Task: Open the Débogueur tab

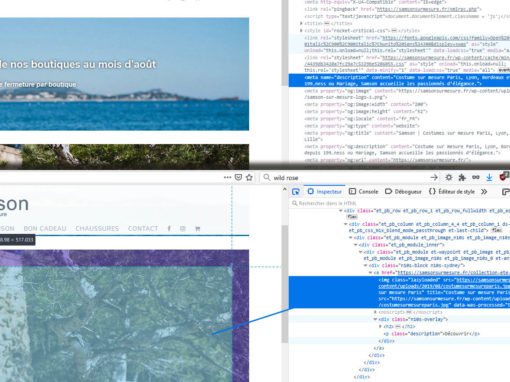Action: pyautogui.click(x=403, y=192)
